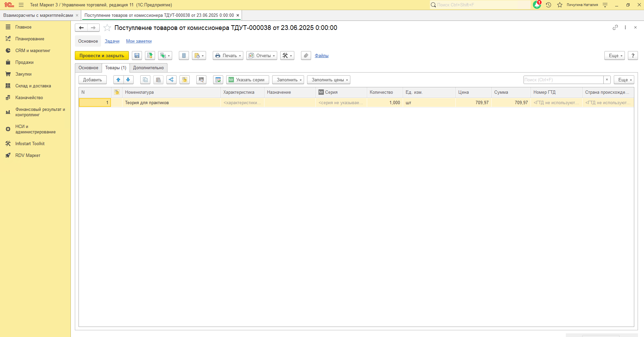
Task: Click the table check icon before Указать серии
Action: pos(218,80)
